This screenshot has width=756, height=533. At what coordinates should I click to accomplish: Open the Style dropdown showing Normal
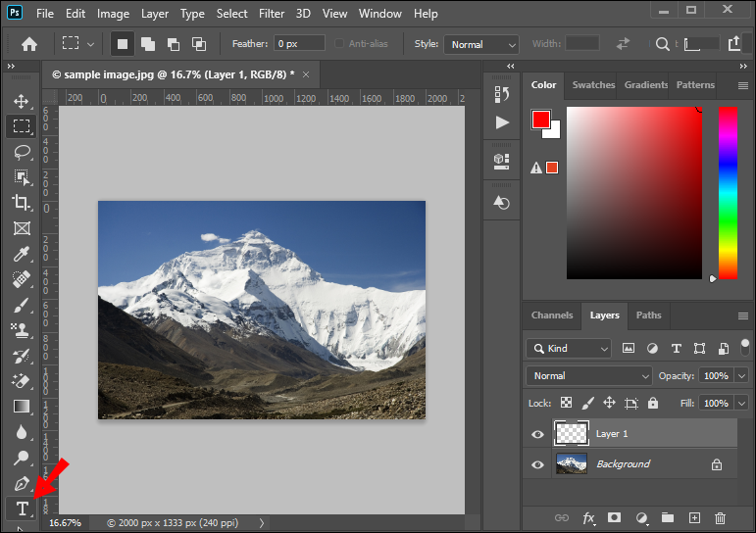pyautogui.click(x=481, y=44)
